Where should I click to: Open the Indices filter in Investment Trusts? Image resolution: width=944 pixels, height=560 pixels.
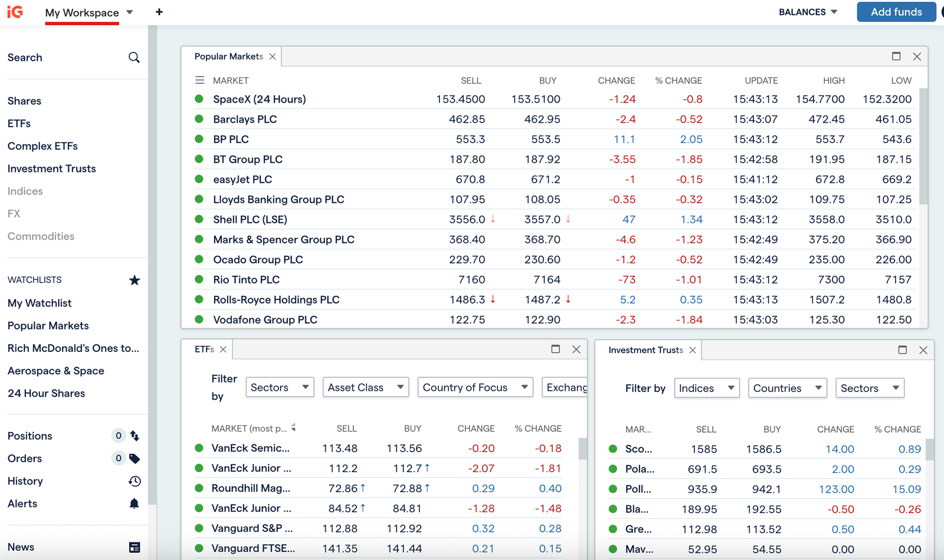[x=707, y=388]
